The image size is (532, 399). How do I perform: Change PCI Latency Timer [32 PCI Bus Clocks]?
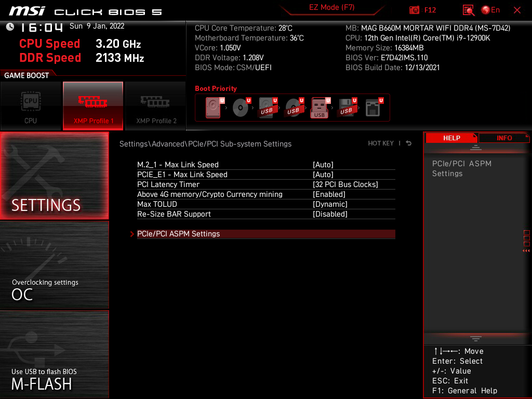[x=345, y=184]
